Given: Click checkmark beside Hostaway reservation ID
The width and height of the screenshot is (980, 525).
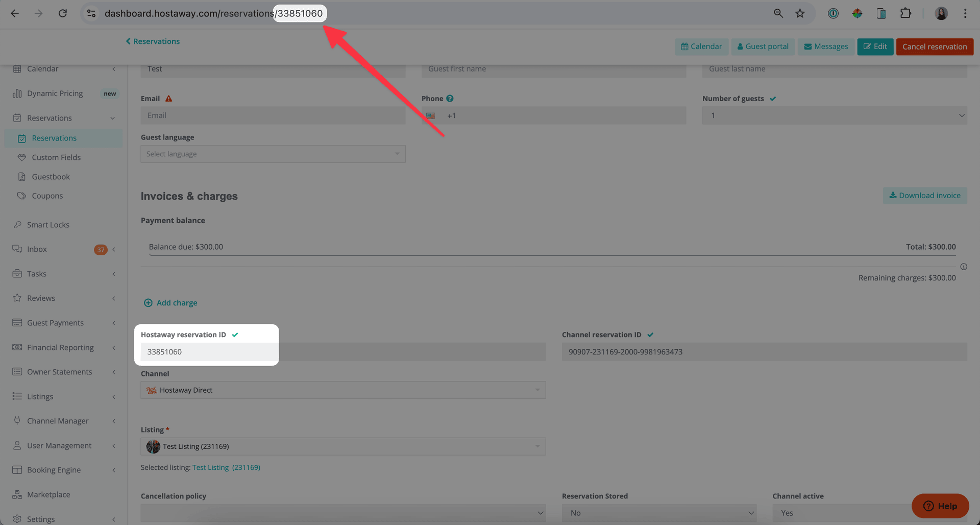Looking at the screenshot, I should (x=235, y=335).
